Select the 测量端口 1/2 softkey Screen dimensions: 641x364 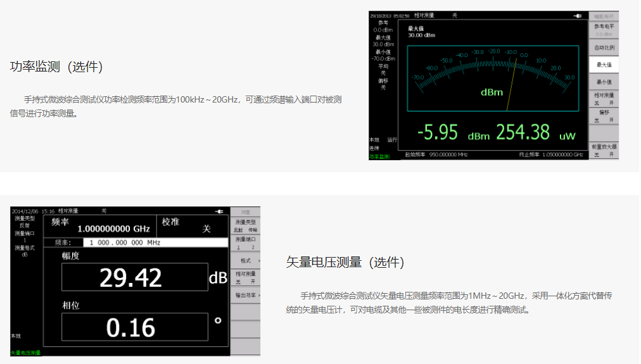pos(245,243)
